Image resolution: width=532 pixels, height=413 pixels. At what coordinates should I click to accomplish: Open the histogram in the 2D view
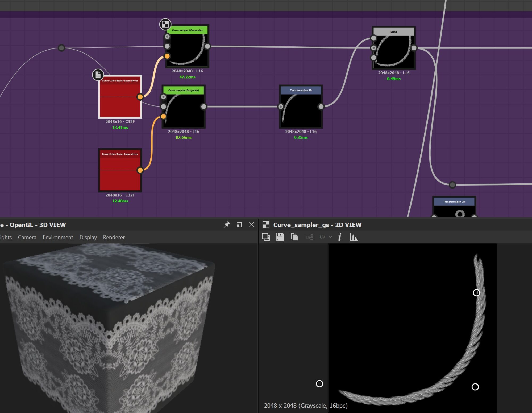pyautogui.click(x=353, y=237)
